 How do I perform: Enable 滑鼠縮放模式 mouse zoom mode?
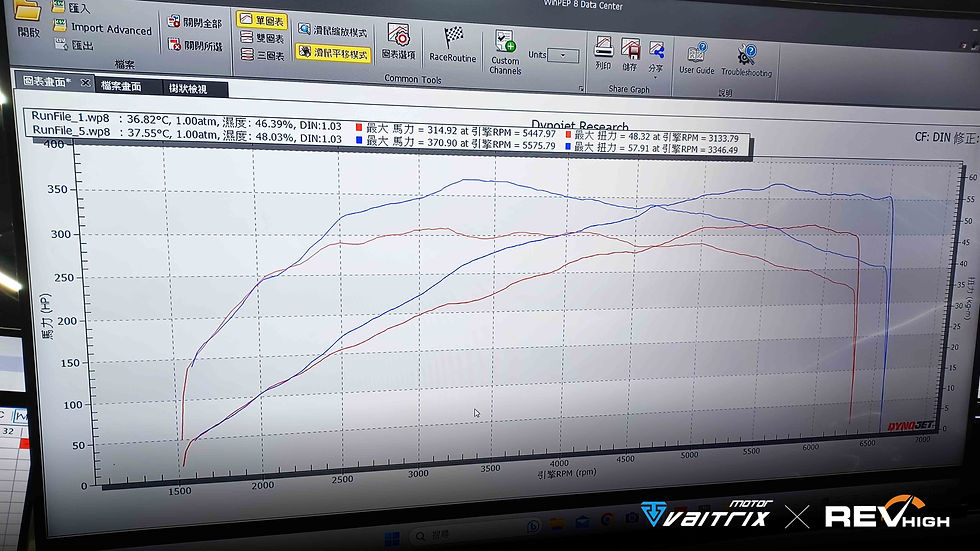coord(332,31)
